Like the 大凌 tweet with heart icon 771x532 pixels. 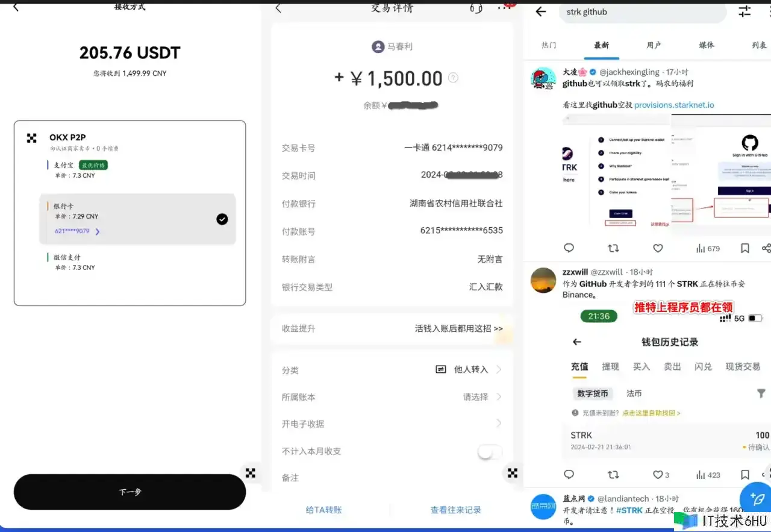click(658, 248)
